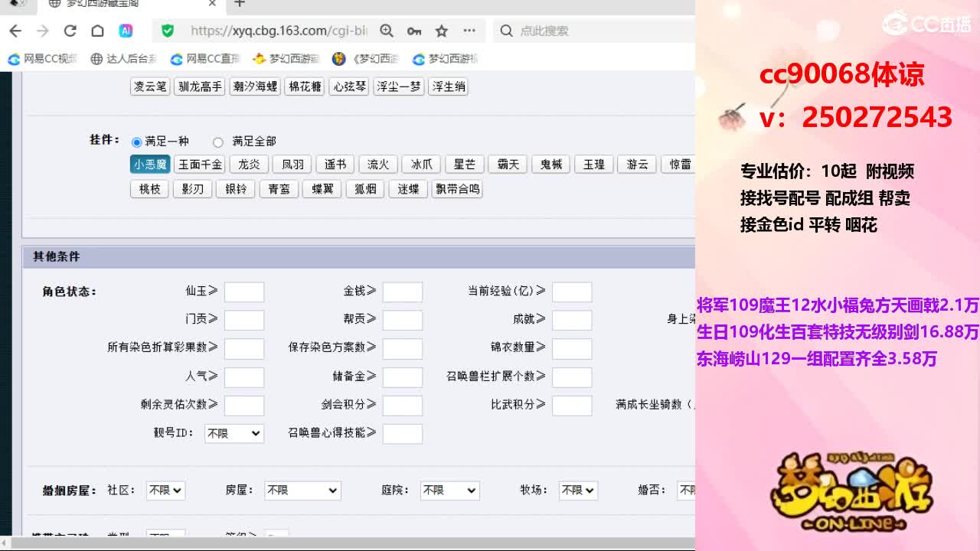The height and width of the screenshot is (551, 980).
Task: Open the three-dot more options menu
Action: [x=469, y=31]
